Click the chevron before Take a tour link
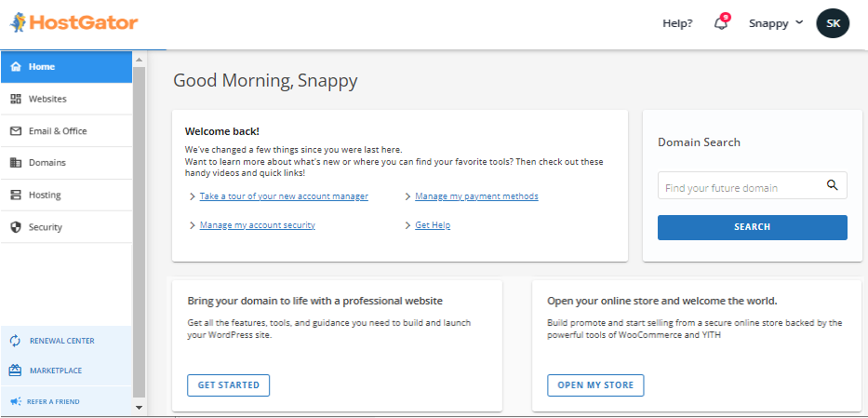The height and width of the screenshot is (418, 868). click(192, 196)
